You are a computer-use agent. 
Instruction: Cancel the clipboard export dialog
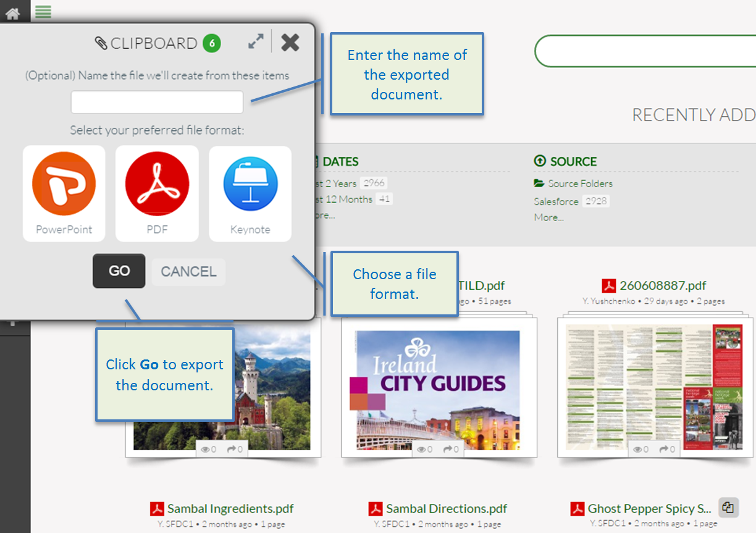pyautogui.click(x=188, y=271)
